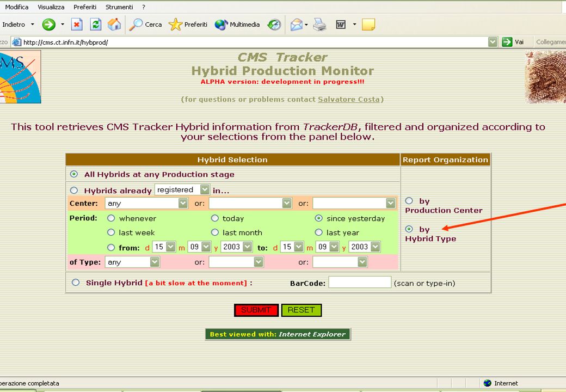Open the Modifica menu
This screenshot has width=566, height=392.
pos(17,7)
